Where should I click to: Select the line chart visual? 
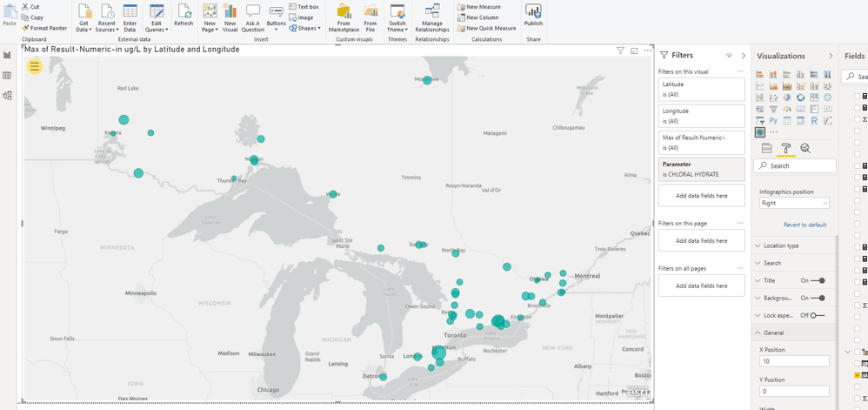point(760,86)
